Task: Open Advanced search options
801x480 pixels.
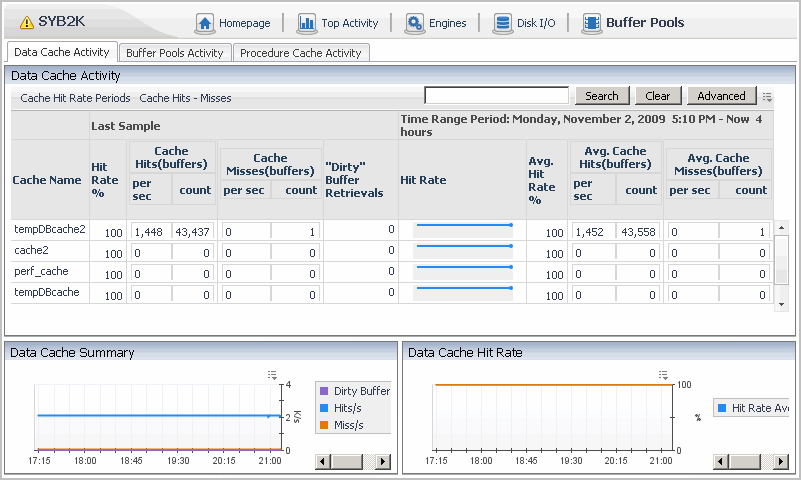Action: tap(721, 96)
